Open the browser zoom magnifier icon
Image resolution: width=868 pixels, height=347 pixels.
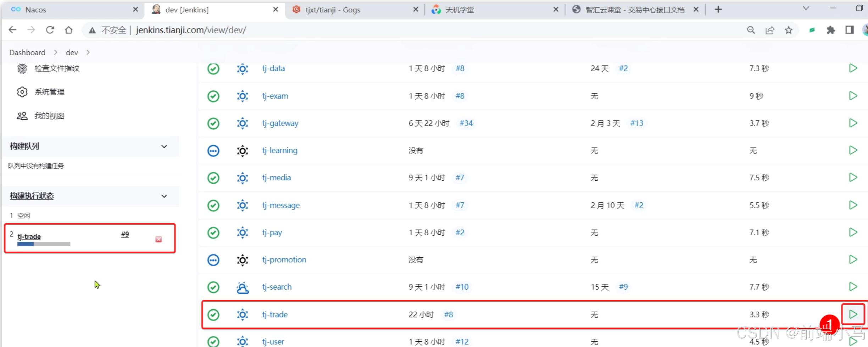click(x=751, y=30)
